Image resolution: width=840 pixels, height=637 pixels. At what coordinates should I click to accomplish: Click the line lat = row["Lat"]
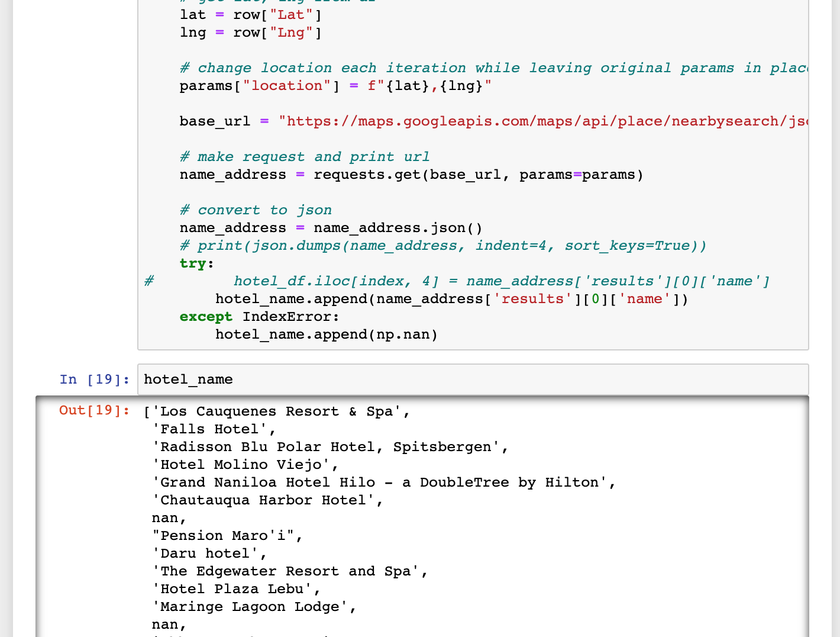click(251, 15)
